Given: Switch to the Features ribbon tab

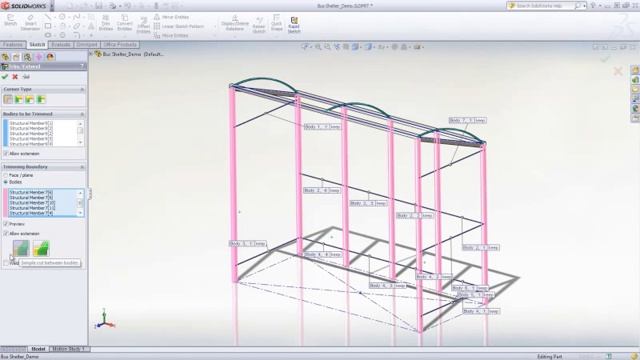Looking at the screenshot, I should (13, 44).
